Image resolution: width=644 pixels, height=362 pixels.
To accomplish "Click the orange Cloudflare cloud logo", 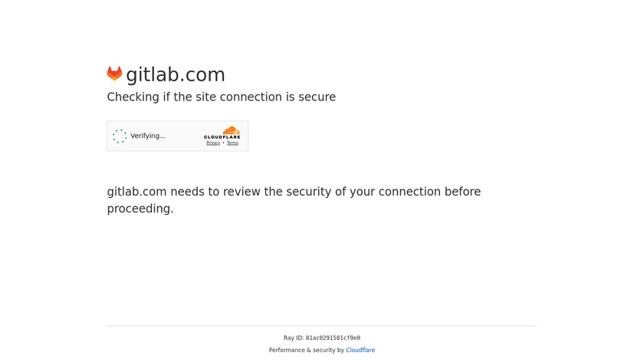I will pyautogui.click(x=230, y=130).
